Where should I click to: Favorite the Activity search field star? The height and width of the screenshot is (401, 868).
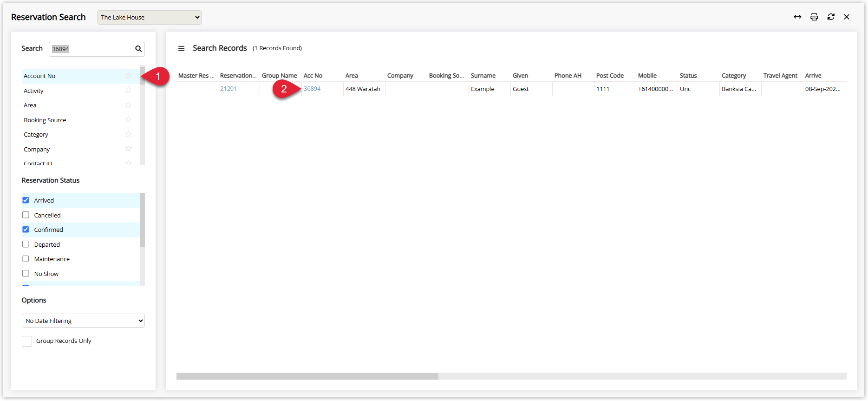click(x=128, y=90)
